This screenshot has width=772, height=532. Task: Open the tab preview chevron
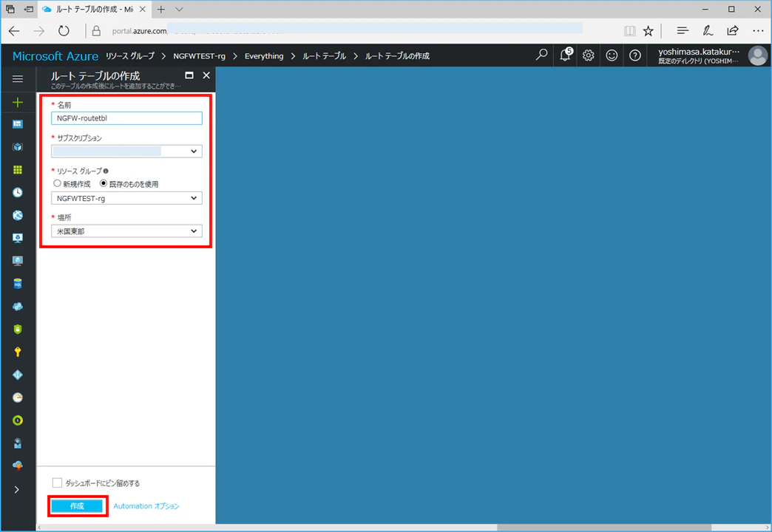coord(179,10)
